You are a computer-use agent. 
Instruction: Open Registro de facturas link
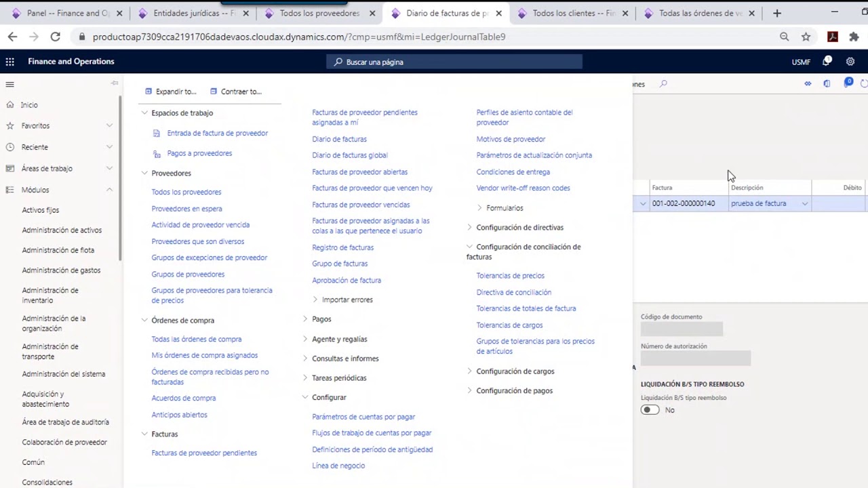coord(342,248)
